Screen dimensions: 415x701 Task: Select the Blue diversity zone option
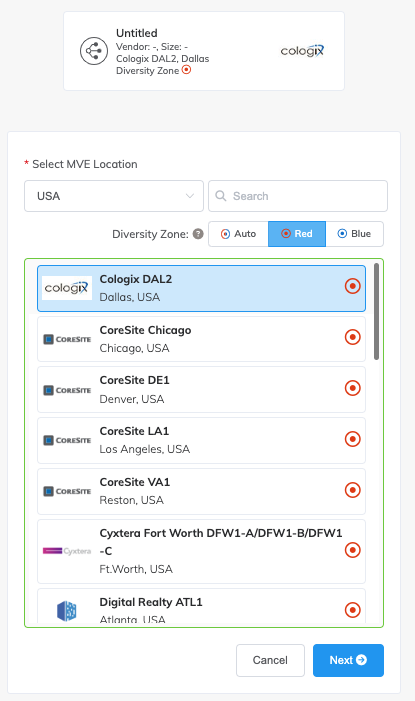pyautogui.click(x=355, y=234)
